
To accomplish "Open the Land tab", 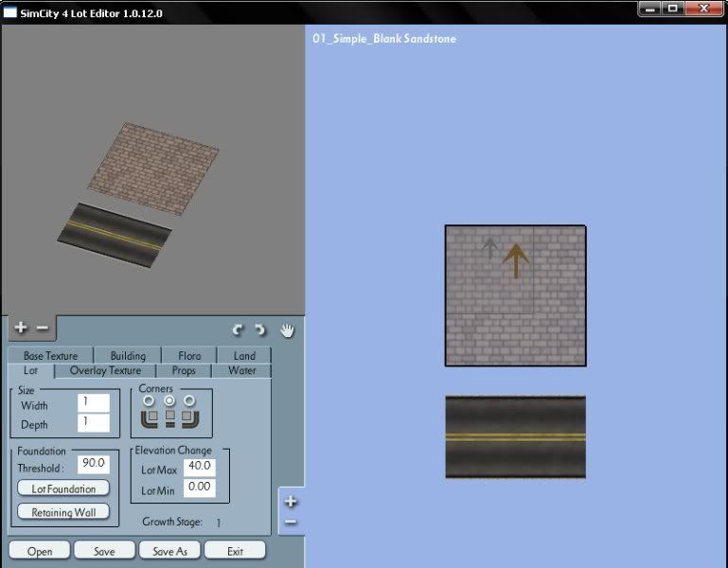I will pyautogui.click(x=244, y=355).
